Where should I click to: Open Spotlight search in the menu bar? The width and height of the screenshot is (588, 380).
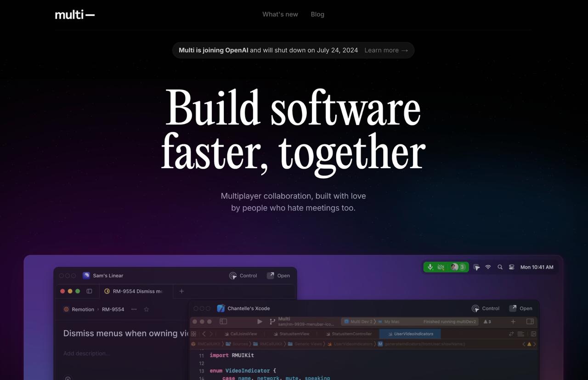[500, 267]
